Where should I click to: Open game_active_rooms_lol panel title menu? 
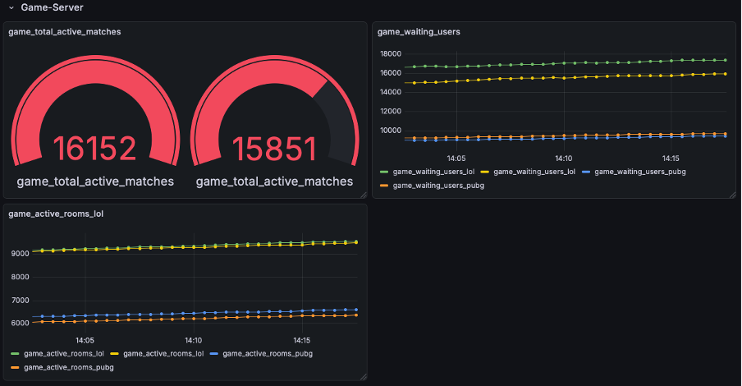coord(56,214)
